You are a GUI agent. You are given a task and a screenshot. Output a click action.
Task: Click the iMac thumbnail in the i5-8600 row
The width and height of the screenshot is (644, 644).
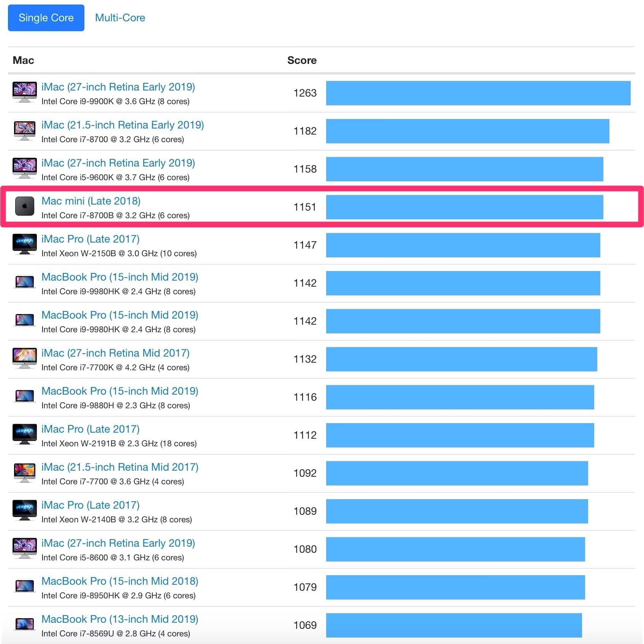click(25, 549)
